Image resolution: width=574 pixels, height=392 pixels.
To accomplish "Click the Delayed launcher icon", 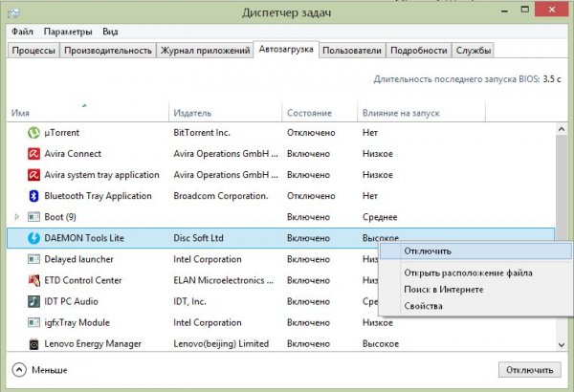I will point(33,259).
